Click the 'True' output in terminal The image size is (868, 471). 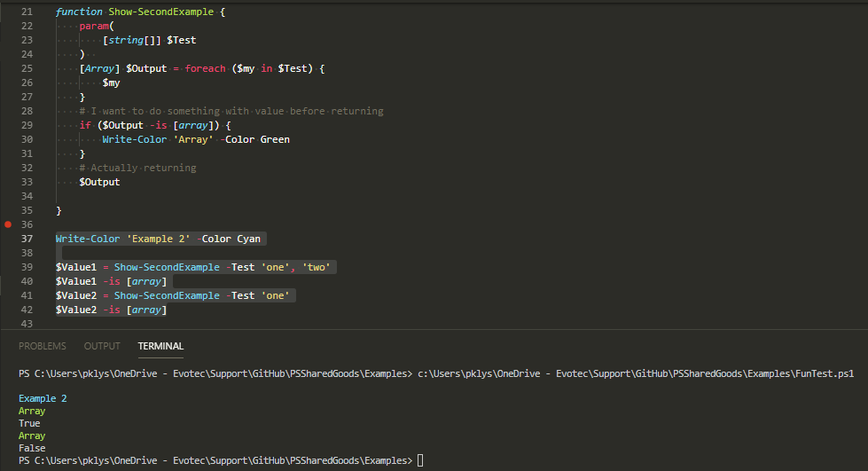click(x=29, y=424)
